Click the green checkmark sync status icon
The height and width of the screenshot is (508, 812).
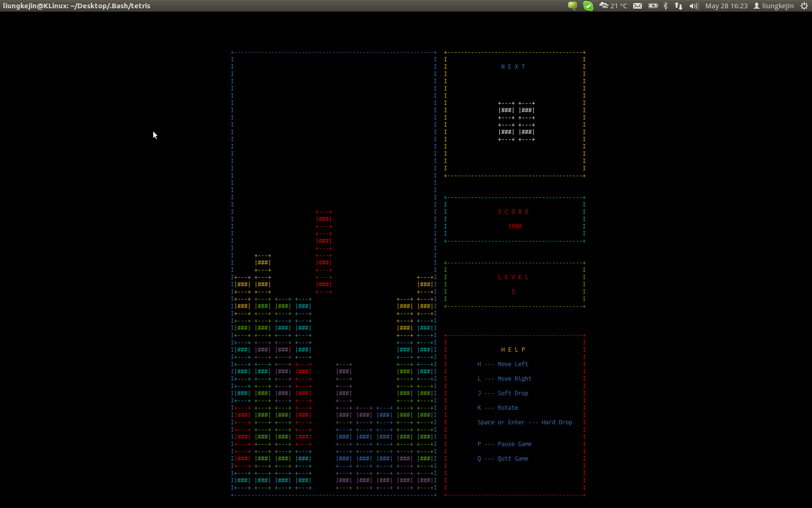click(588, 6)
